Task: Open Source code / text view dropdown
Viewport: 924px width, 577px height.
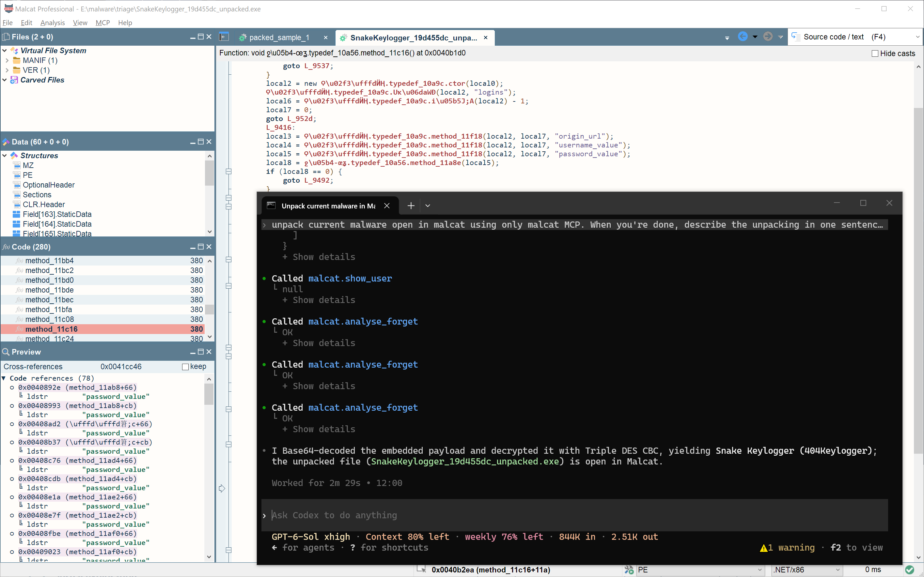Action: point(917,37)
